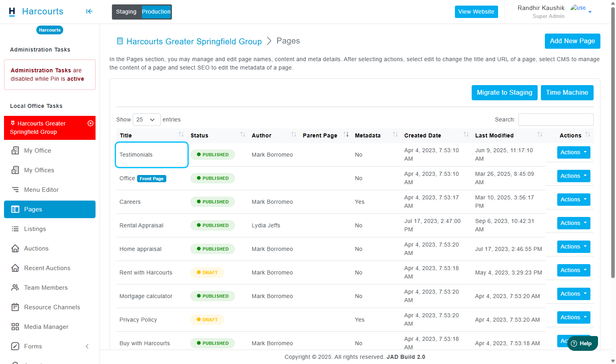This screenshot has width=616, height=364.
Task: Sort table by Author column
Action: click(294, 135)
